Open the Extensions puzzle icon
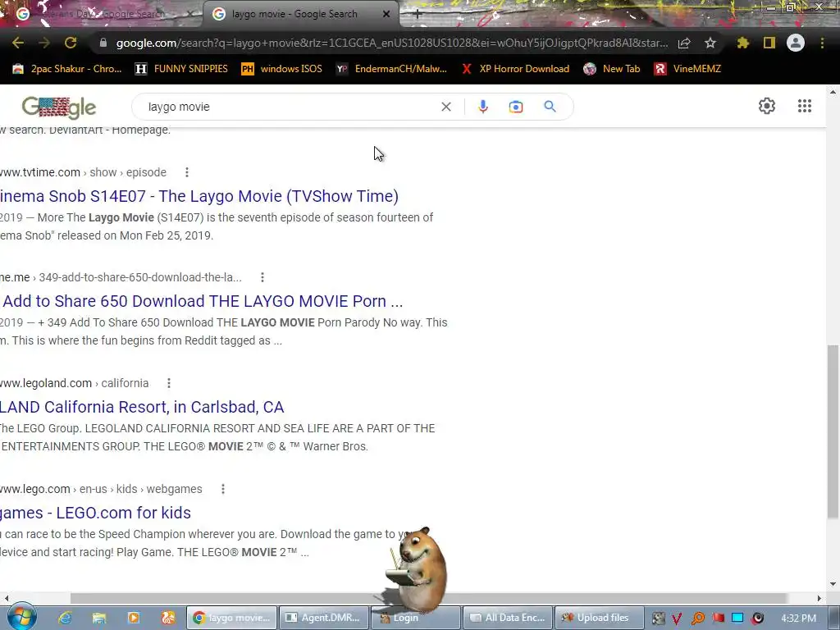Viewport: 840px width, 630px height. pos(742,43)
